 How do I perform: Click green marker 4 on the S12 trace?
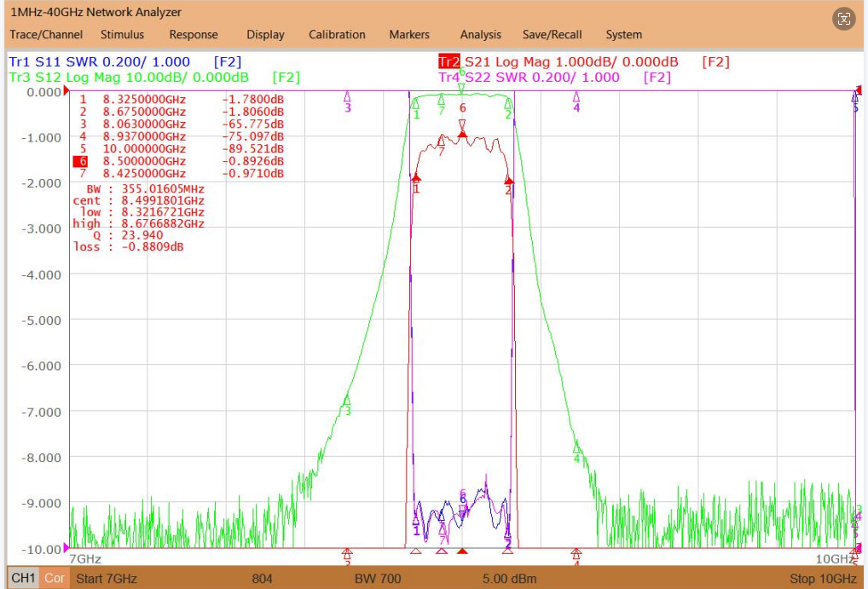pyautogui.click(x=576, y=448)
